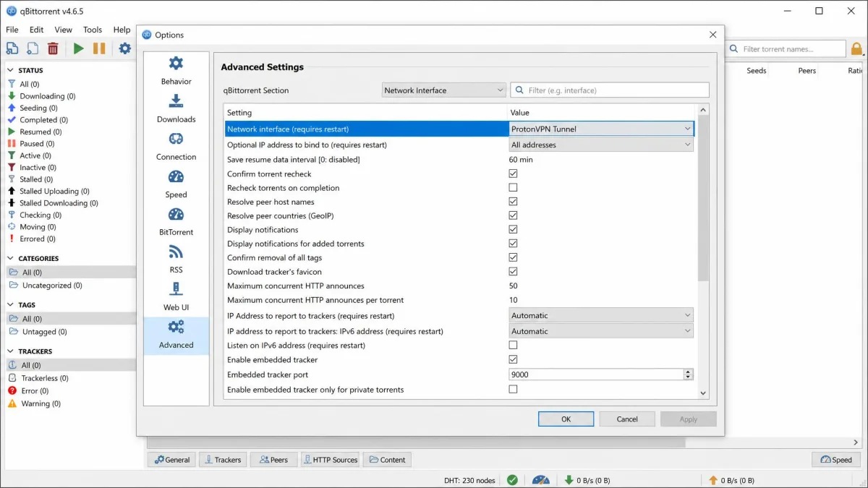Screen dimensions: 868x488
Task: Click the red Delete torrent toolbar icon
Action: coord(53,48)
